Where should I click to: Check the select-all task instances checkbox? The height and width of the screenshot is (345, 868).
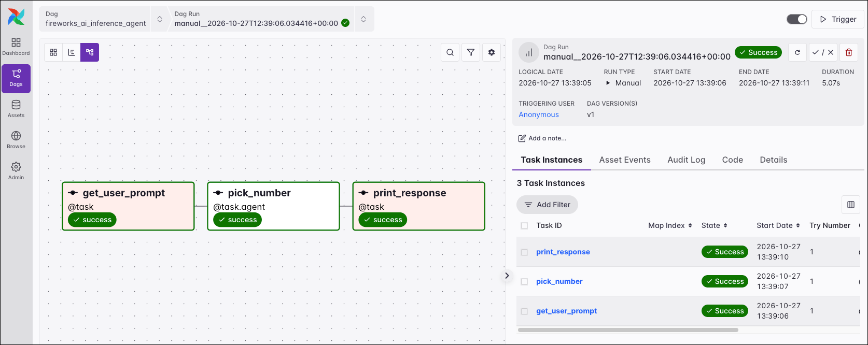(524, 226)
